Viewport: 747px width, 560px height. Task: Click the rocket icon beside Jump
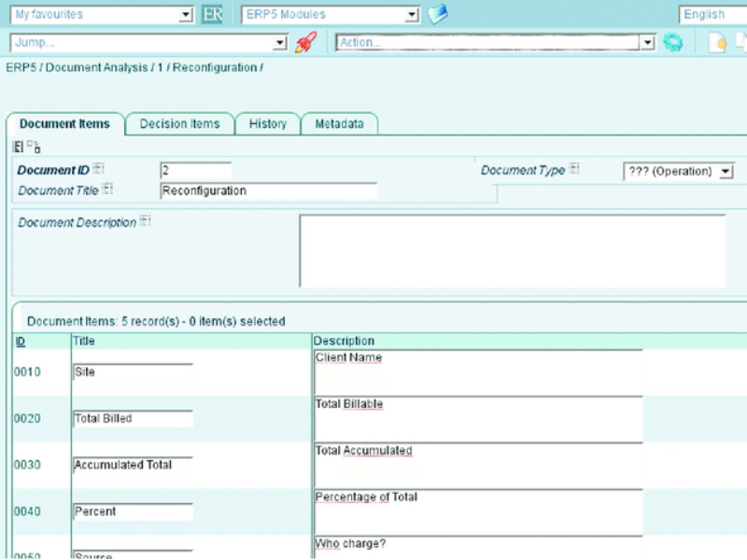tap(304, 41)
